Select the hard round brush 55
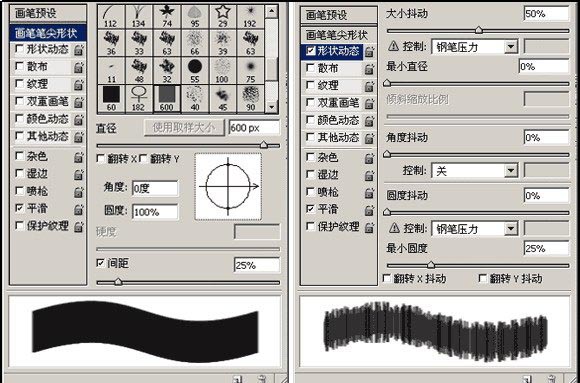This screenshot has width=580, height=383. point(195,71)
